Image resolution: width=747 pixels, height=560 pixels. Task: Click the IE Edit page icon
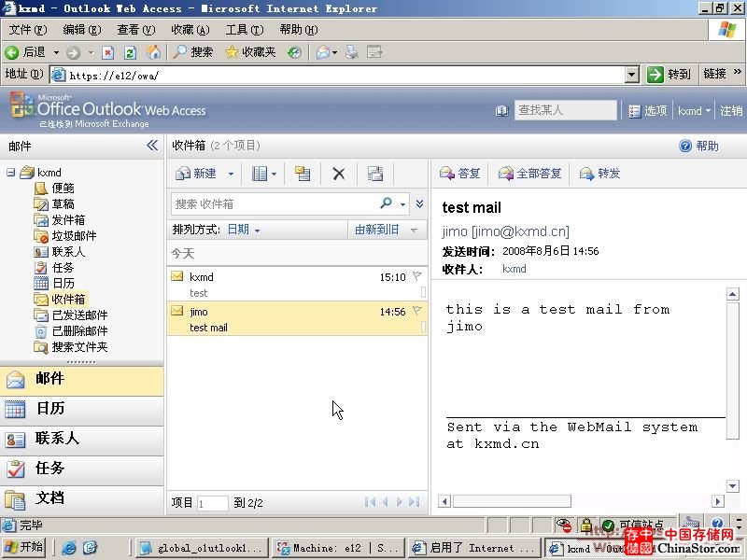374,52
